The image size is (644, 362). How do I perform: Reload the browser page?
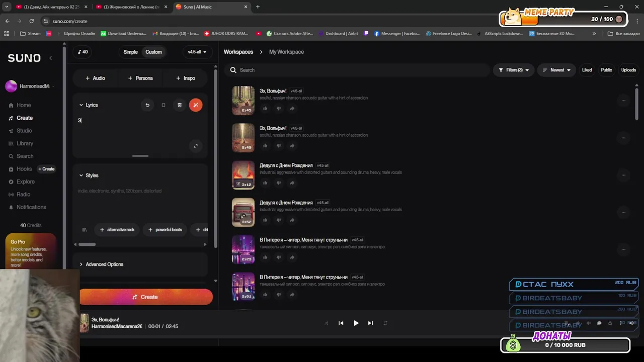pos(32,21)
